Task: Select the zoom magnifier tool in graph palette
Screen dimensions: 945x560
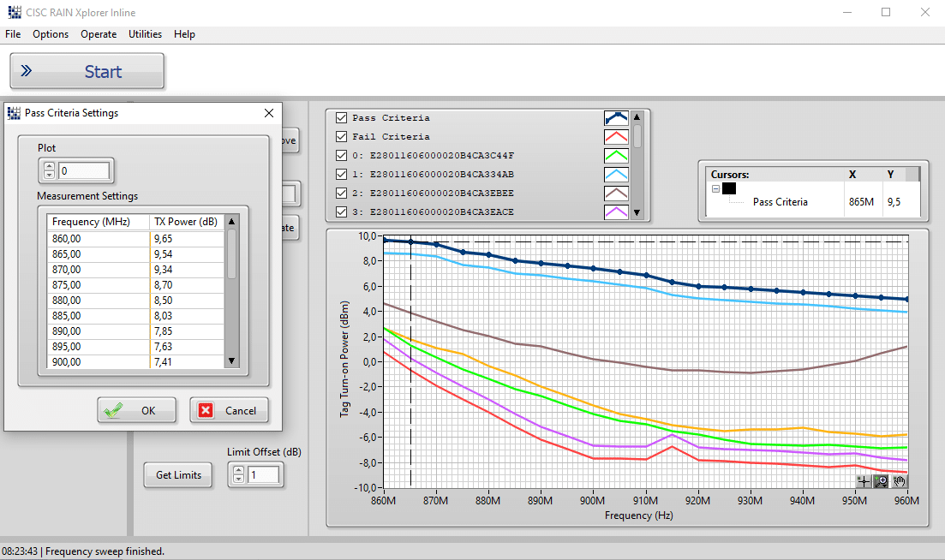Action: 881,481
